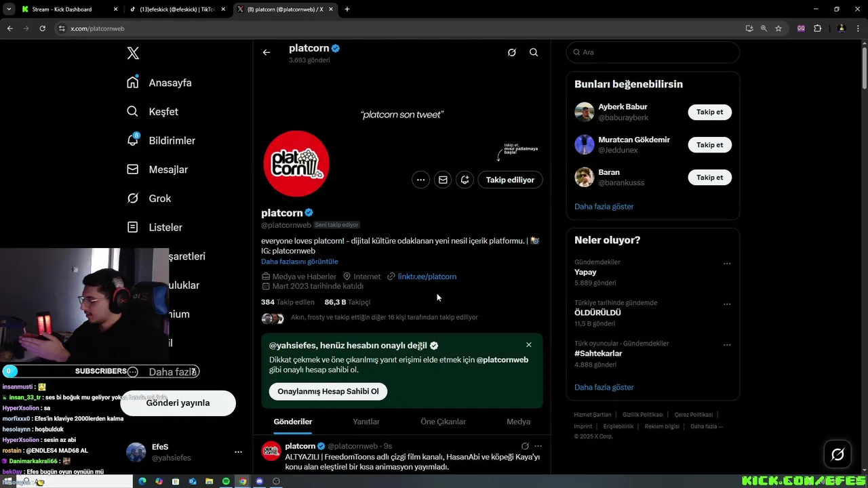This screenshot has width=868, height=488.
Task: Switch to Öne Çıkanlar tab
Action: 443,422
